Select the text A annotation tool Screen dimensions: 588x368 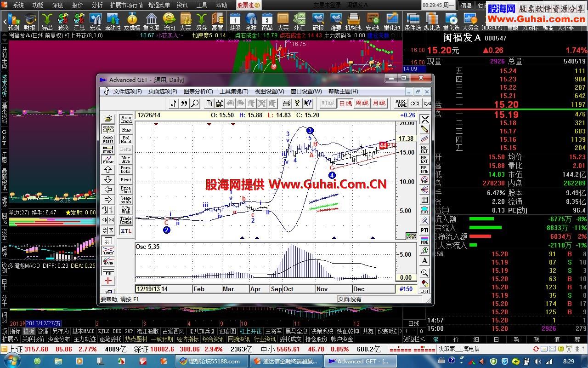pos(424,261)
